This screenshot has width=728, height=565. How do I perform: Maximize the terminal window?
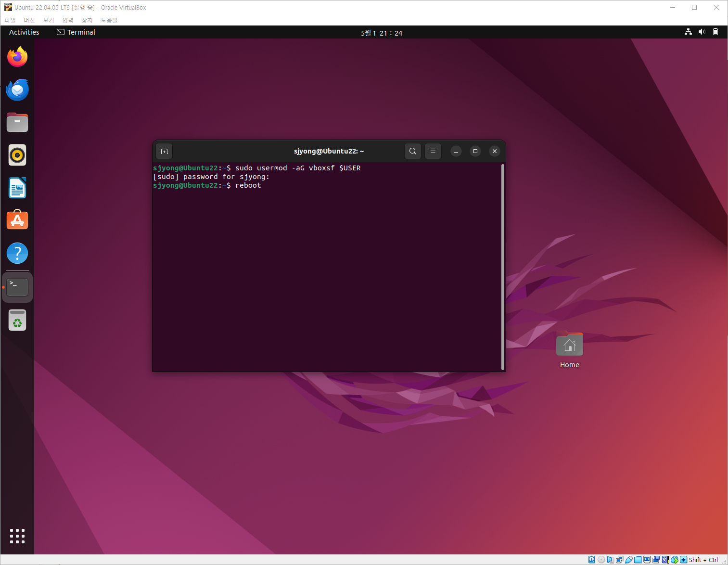coord(475,151)
